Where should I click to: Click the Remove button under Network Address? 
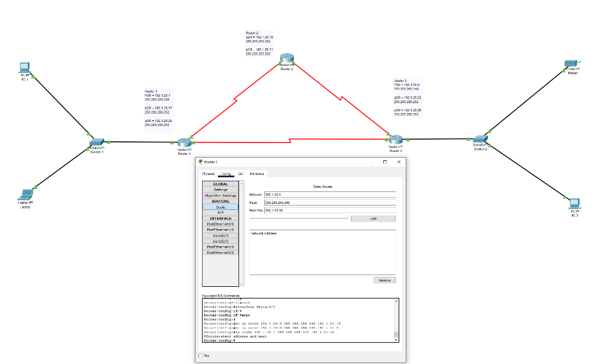[x=384, y=280]
